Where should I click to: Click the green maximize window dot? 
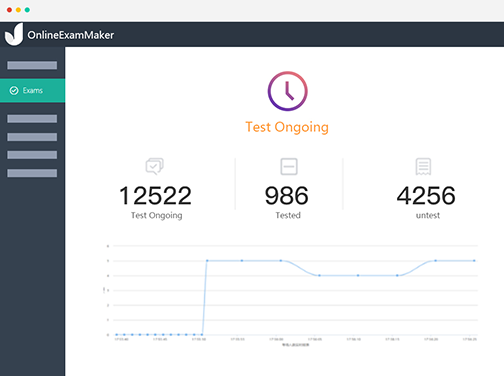point(27,10)
